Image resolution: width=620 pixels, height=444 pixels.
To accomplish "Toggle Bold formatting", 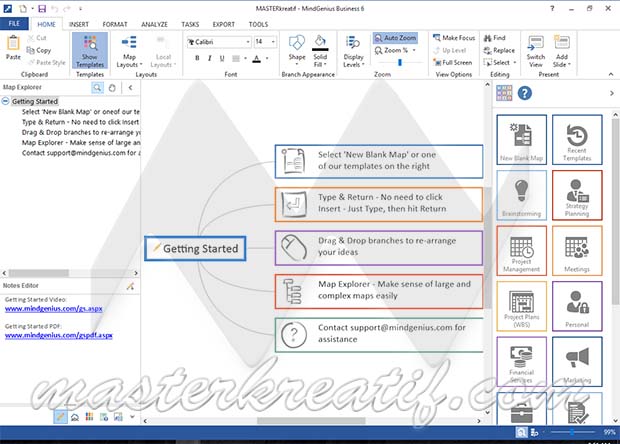I will pyautogui.click(x=197, y=59).
